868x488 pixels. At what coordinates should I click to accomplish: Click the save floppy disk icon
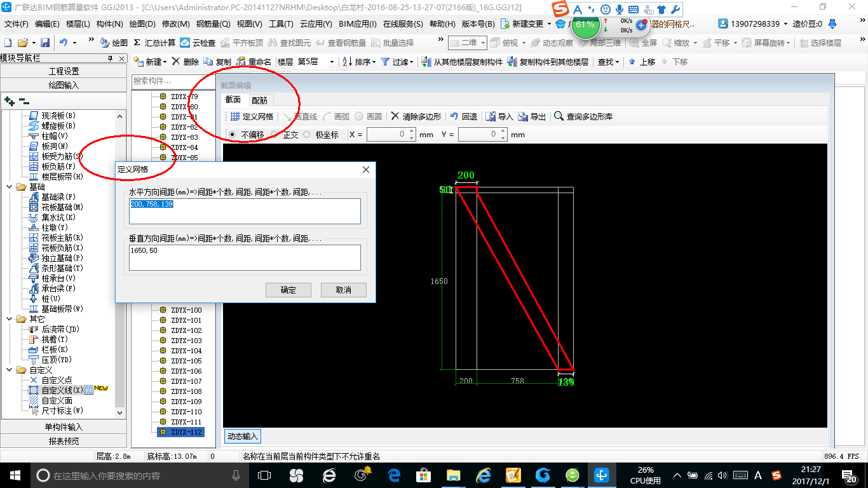point(45,43)
